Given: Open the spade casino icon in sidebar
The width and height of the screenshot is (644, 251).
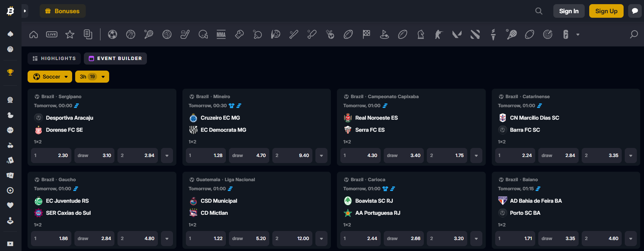Looking at the screenshot, I should (11, 34).
